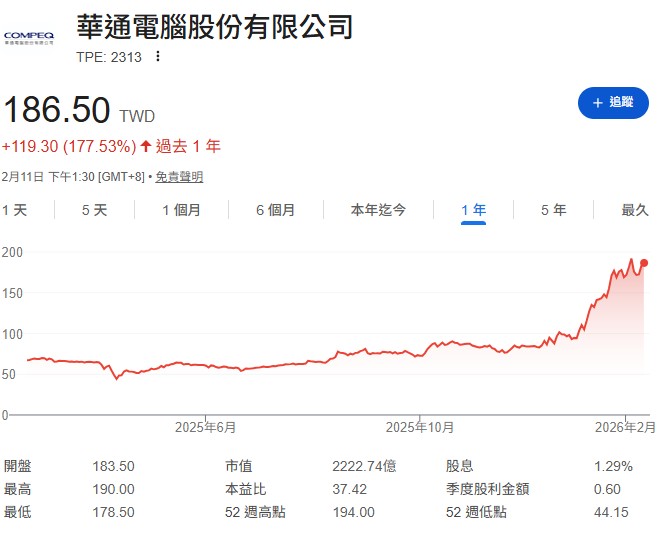Switch to the 6 個月 range tab
Image resolution: width=657 pixels, height=537 pixels.
(x=275, y=210)
